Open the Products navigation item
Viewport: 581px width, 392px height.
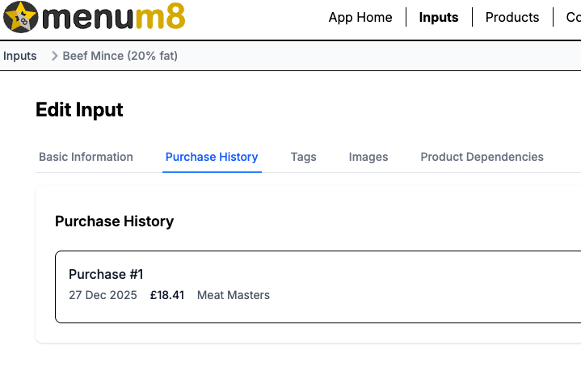[512, 18]
